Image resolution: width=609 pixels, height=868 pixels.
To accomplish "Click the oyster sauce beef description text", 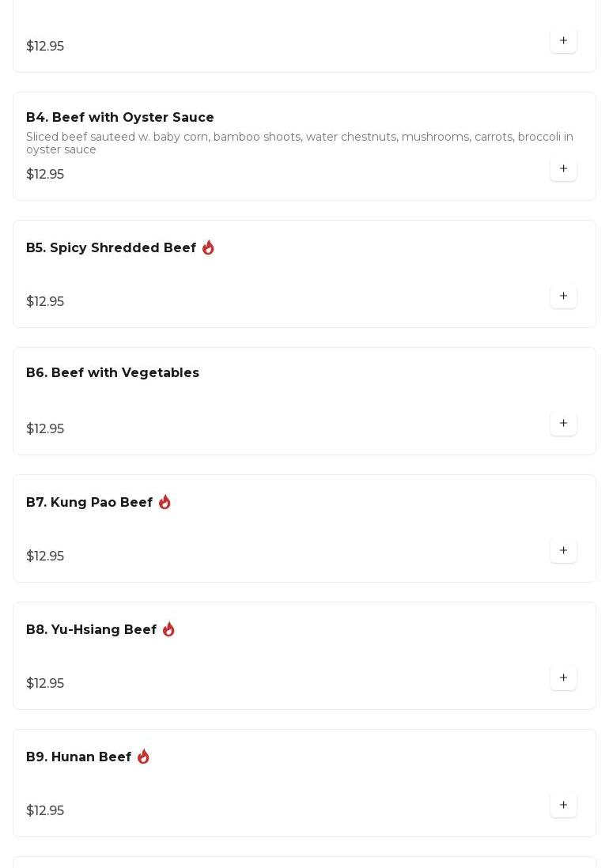I will pos(299,143).
